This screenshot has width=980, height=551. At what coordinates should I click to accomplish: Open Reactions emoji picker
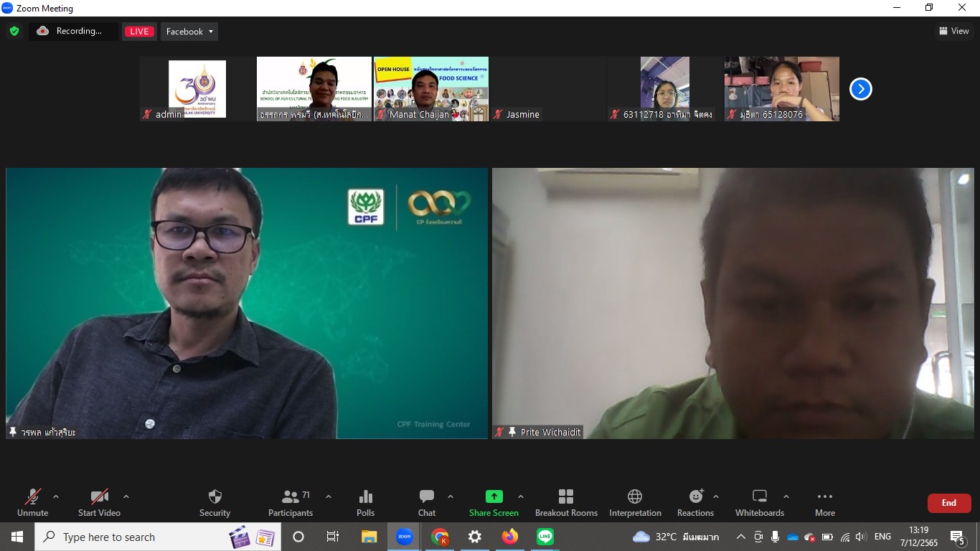coord(695,502)
